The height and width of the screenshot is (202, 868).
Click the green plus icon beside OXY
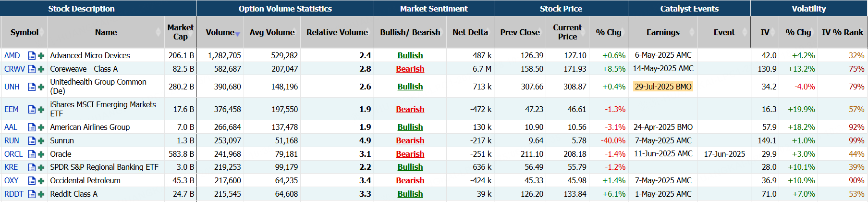[x=41, y=181]
